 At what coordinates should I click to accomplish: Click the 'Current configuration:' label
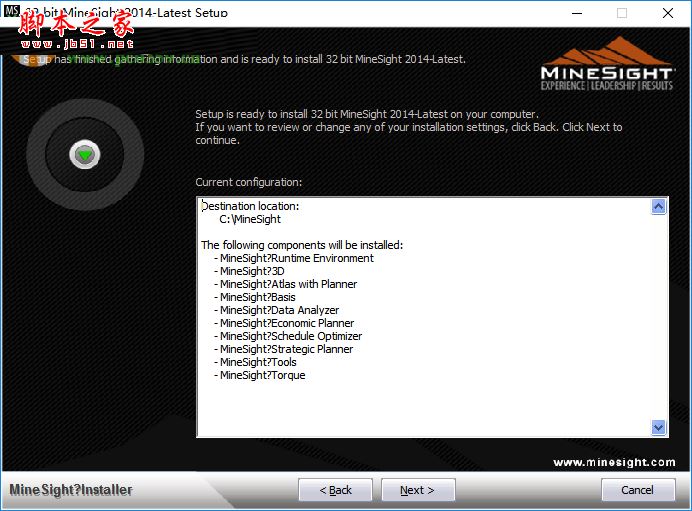248,182
